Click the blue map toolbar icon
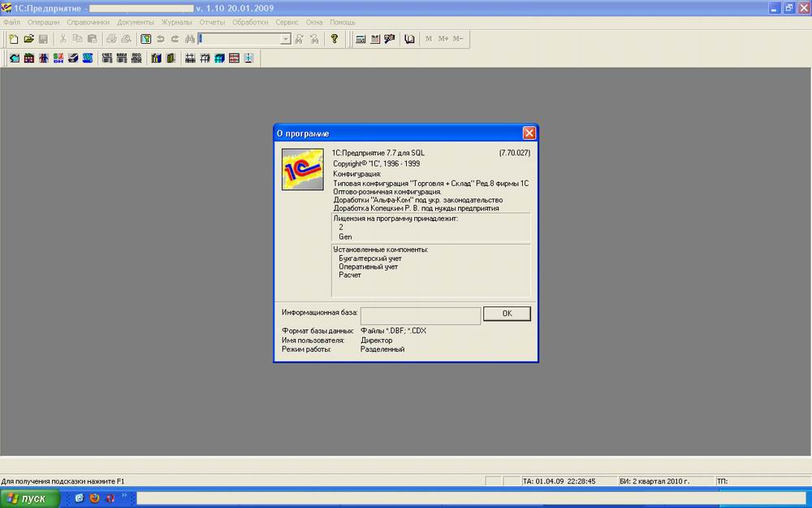This screenshot has width=812, height=508. point(88,58)
